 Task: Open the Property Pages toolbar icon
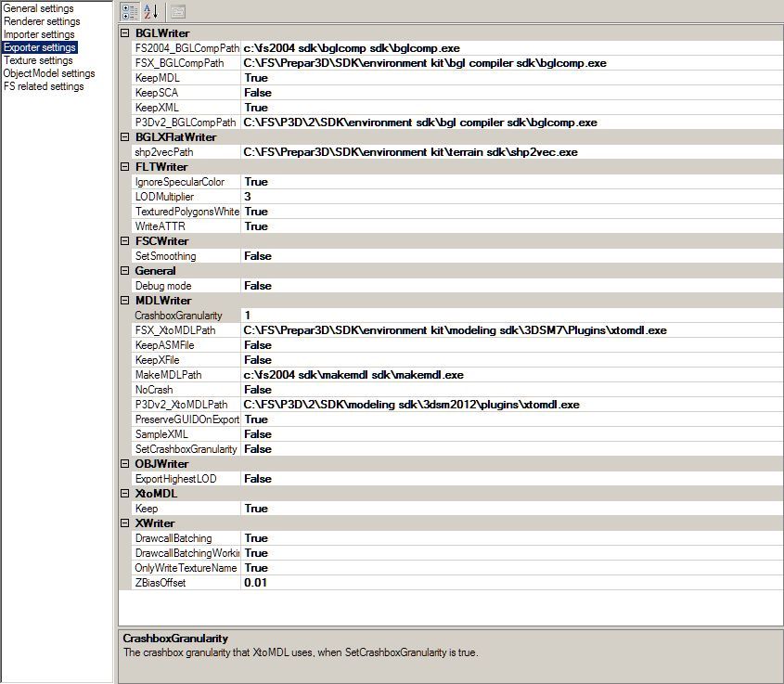point(178,11)
